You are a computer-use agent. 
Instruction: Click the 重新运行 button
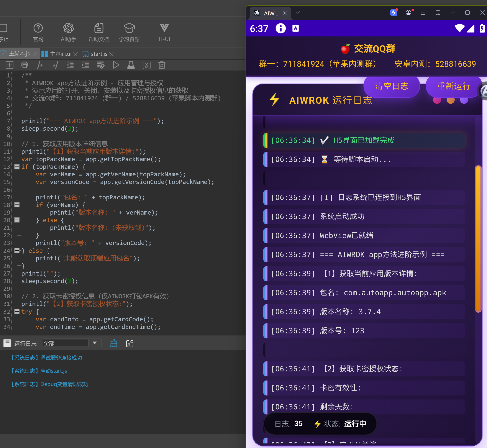point(454,86)
